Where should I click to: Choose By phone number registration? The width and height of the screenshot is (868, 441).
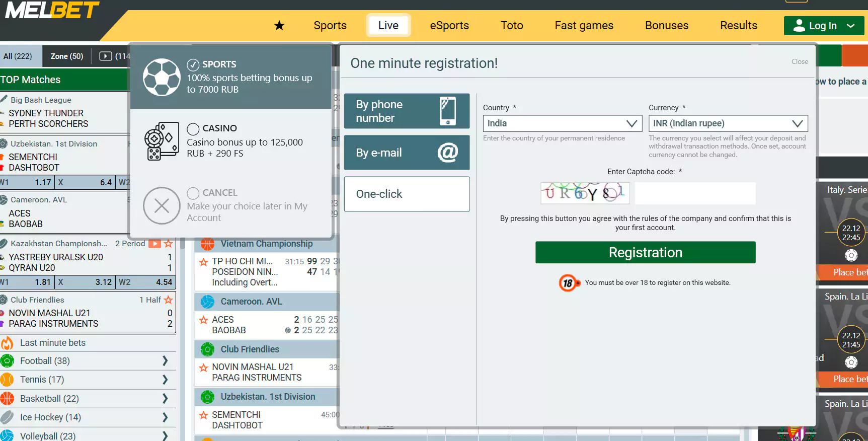pyautogui.click(x=407, y=111)
